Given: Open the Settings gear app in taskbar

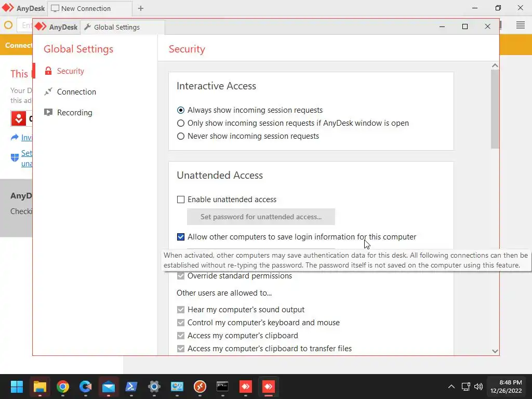Looking at the screenshot, I should 154,387.
